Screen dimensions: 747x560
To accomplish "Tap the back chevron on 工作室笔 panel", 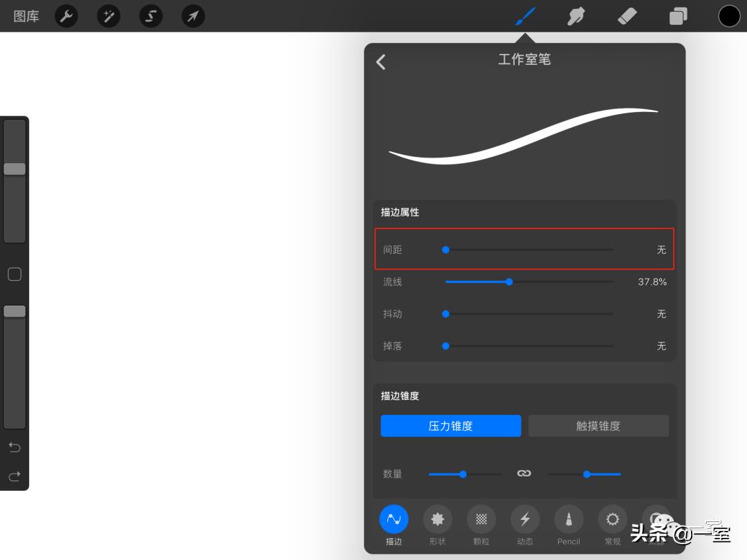I will click(x=380, y=62).
